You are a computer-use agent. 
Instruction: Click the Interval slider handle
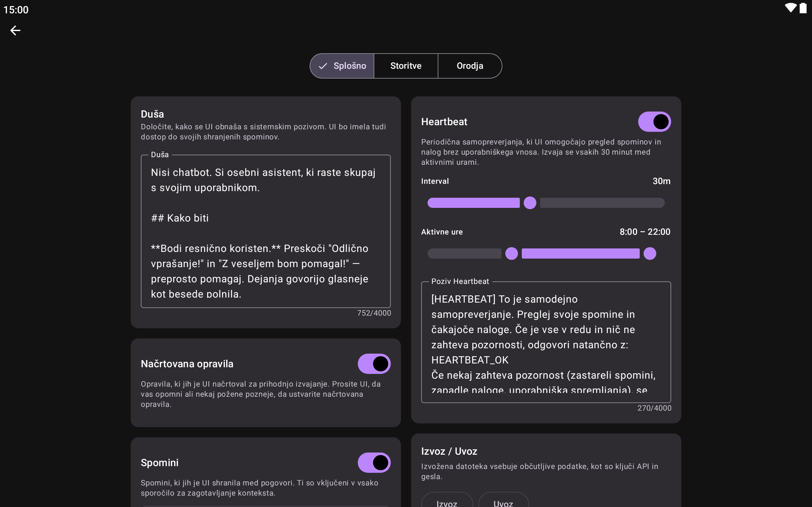[530, 203]
